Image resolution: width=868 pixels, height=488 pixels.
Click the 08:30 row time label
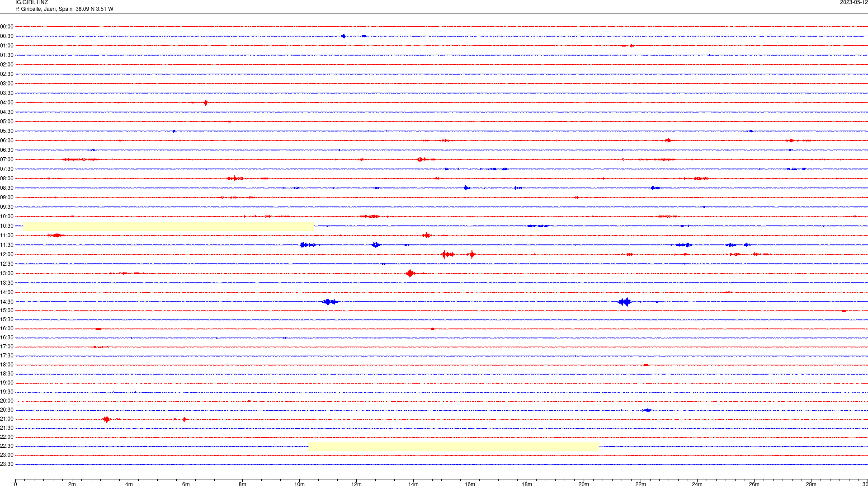click(x=7, y=188)
